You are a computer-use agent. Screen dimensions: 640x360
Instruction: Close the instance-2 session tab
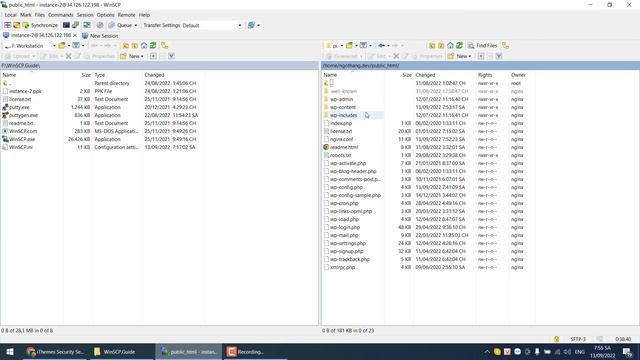coord(75,36)
